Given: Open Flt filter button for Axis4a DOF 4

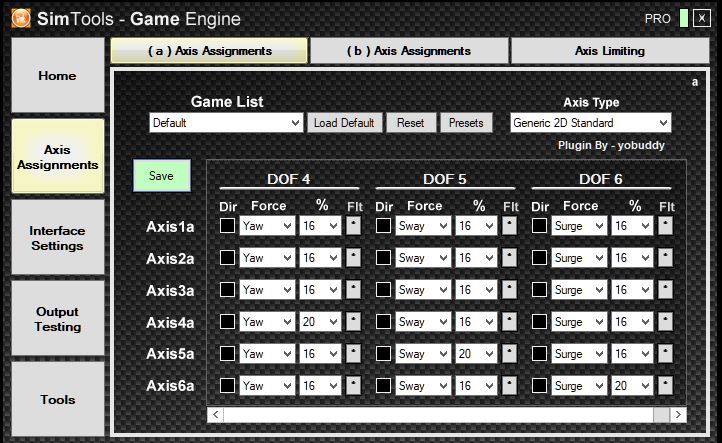Looking at the screenshot, I should click(x=353, y=321).
